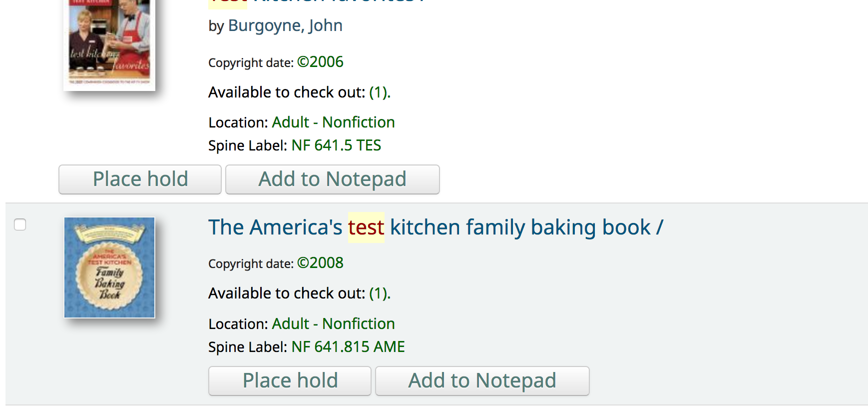Click the ©2008 copyright date

[320, 263]
